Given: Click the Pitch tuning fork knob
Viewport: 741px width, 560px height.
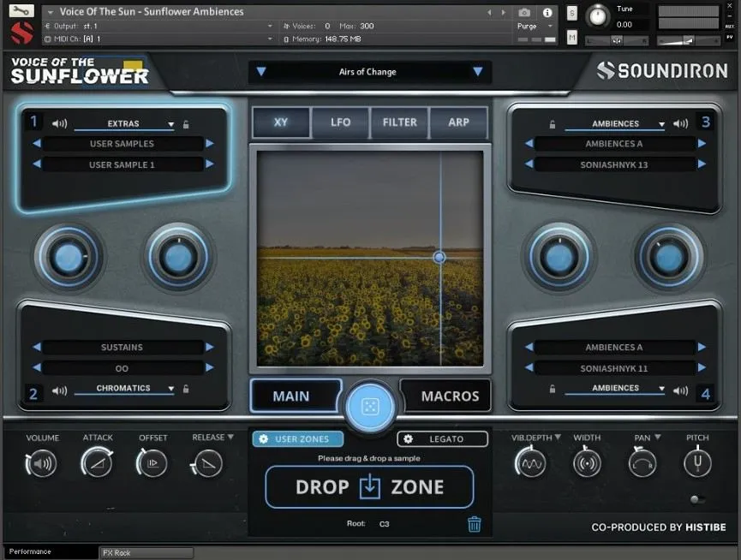Looking at the screenshot, I should [x=697, y=462].
